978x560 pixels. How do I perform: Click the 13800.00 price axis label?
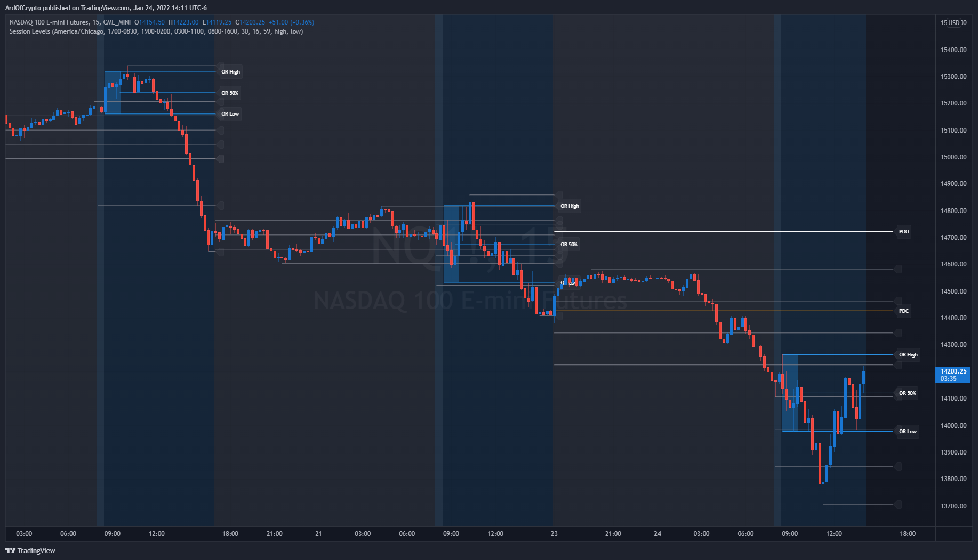coord(953,479)
